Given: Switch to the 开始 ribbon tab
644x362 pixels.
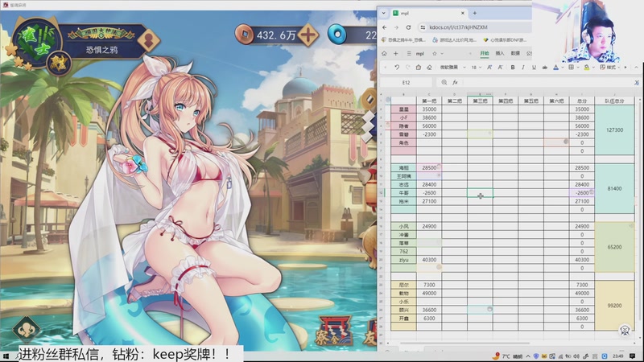Looking at the screenshot, I should [485, 53].
